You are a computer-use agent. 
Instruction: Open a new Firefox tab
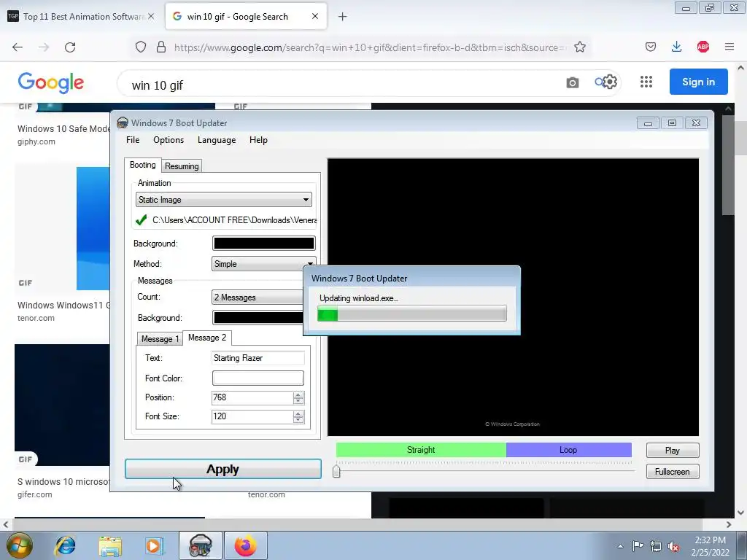click(x=342, y=17)
